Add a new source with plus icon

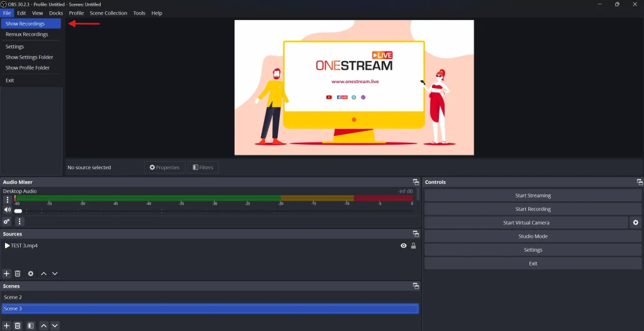click(6, 274)
